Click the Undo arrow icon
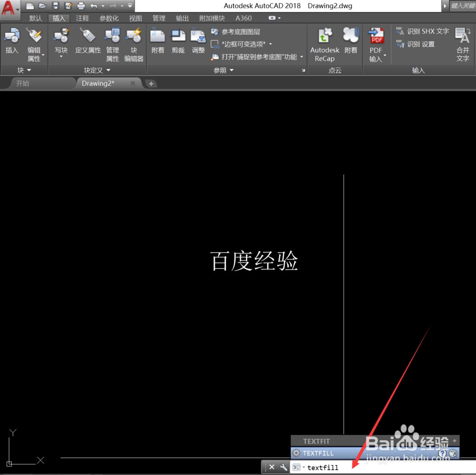 [x=94, y=6]
